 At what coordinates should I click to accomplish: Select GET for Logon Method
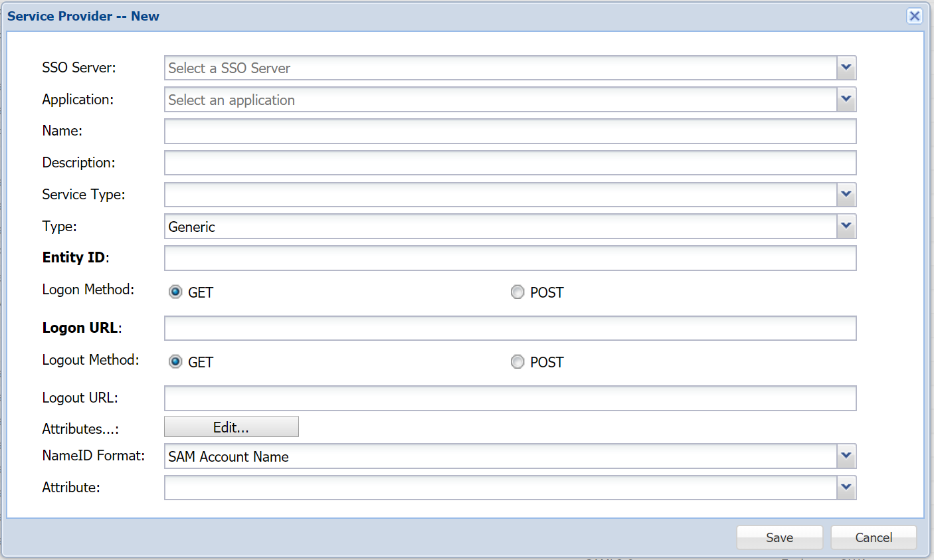(x=175, y=292)
